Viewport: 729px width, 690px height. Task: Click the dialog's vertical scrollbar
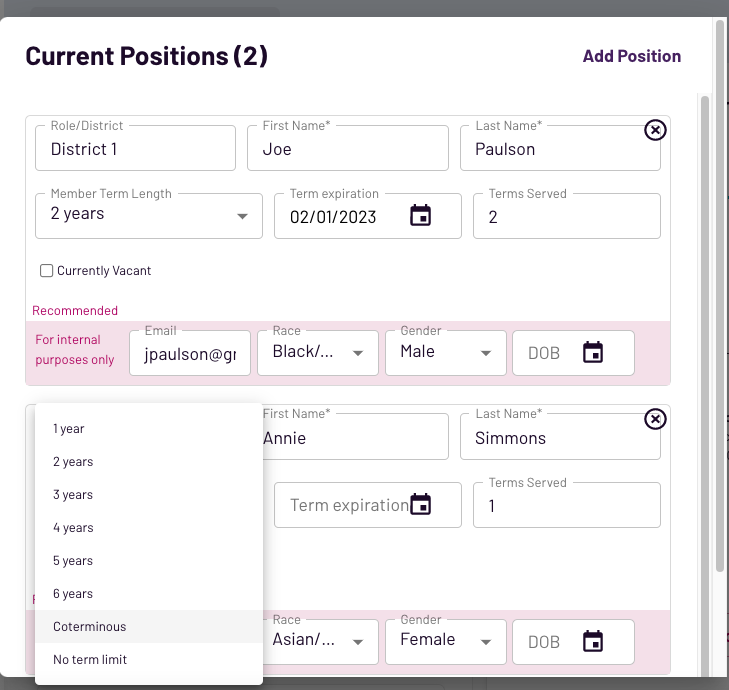coord(705,300)
